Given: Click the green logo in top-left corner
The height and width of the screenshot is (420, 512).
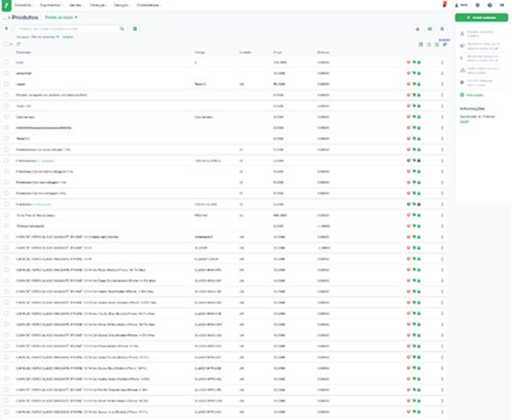Looking at the screenshot, I should tap(5, 5).
